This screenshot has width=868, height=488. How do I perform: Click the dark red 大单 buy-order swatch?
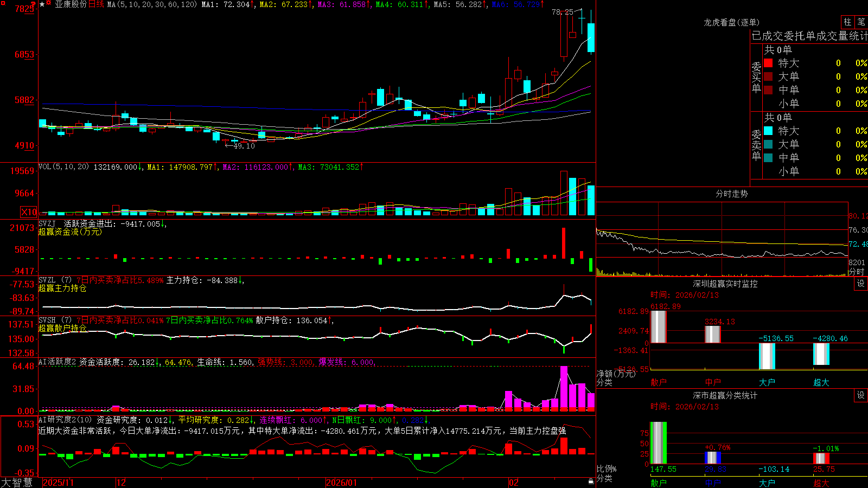pyautogui.click(x=768, y=76)
